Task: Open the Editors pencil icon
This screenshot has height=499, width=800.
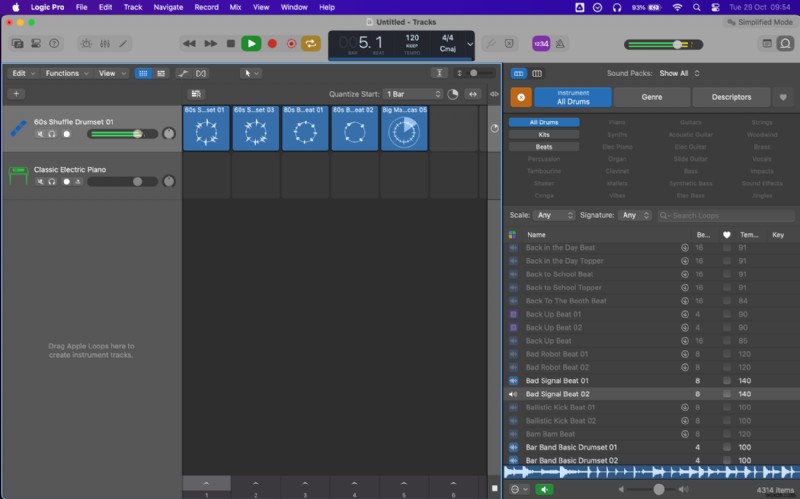Action: (123, 44)
